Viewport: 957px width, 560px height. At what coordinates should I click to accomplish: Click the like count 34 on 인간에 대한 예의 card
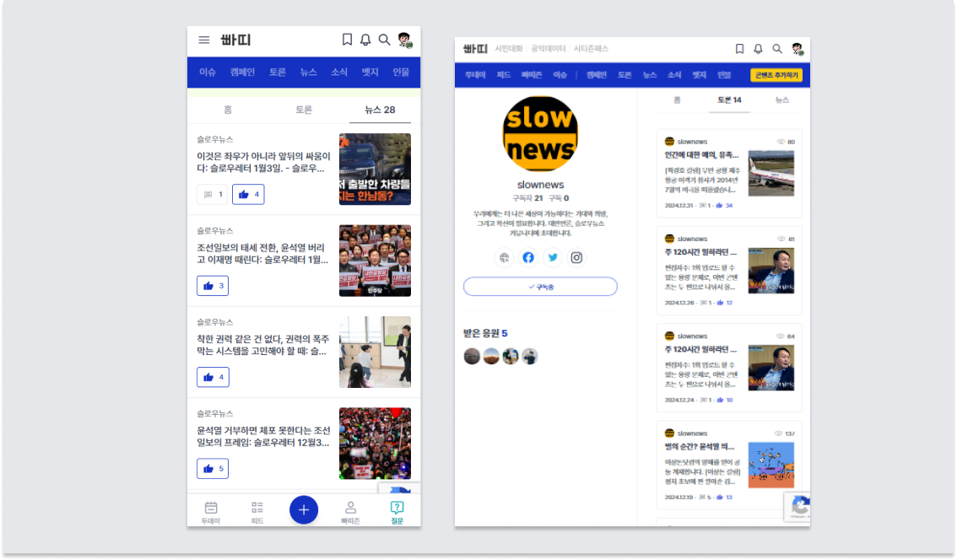tap(724, 206)
